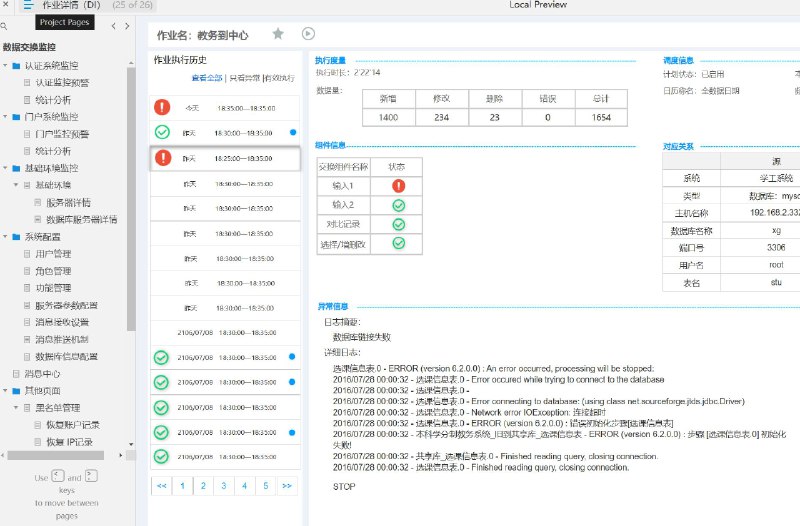Screen dimensions: 800x526
Task: Open 恢复账户记录 page
Action: coord(73,424)
